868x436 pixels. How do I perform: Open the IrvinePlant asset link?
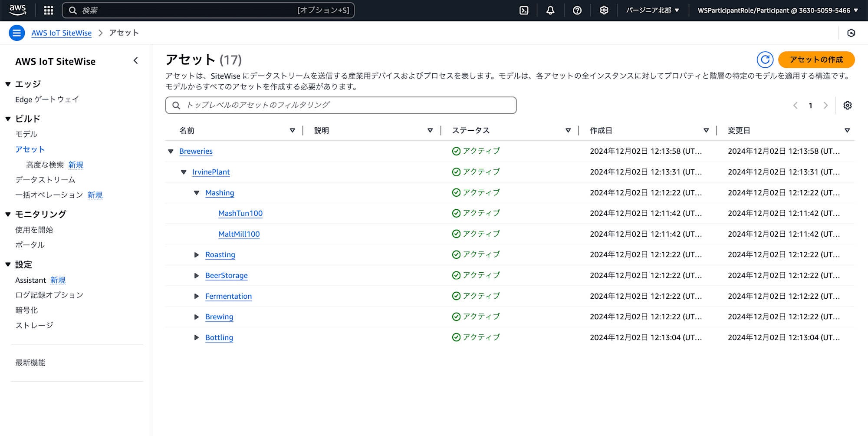pyautogui.click(x=211, y=172)
